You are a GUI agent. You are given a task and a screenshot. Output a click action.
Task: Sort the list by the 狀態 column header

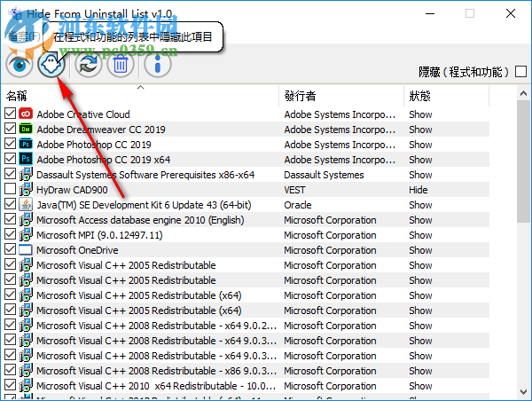447,96
